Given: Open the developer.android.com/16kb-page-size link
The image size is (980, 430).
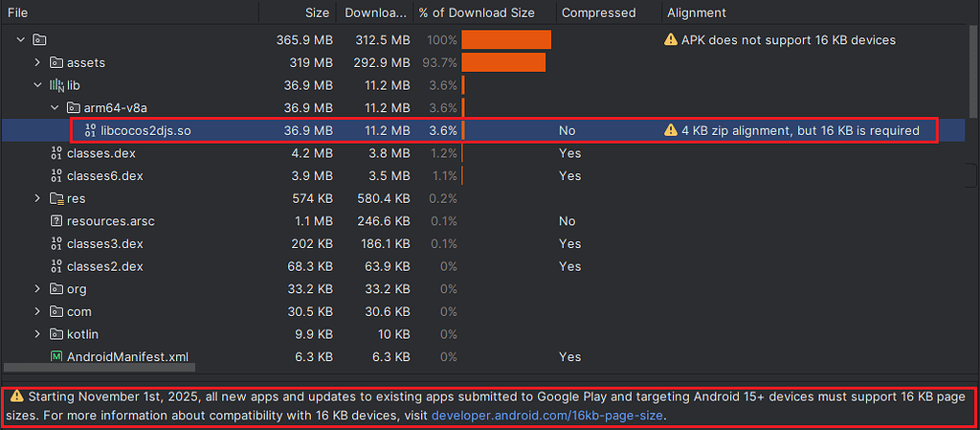Looking at the screenshot, I should [547, 417].
